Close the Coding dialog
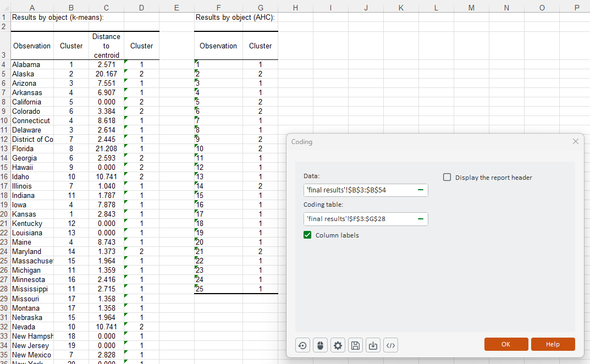The height and width of the screenshot is (364, 590). (575, 141)
